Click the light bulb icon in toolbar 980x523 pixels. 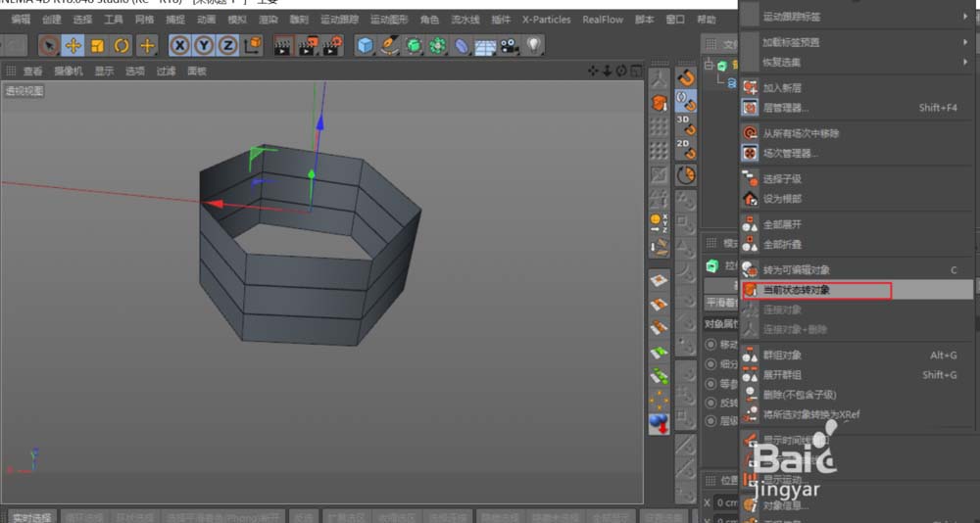pyautogui.click(x=533, y=45)
